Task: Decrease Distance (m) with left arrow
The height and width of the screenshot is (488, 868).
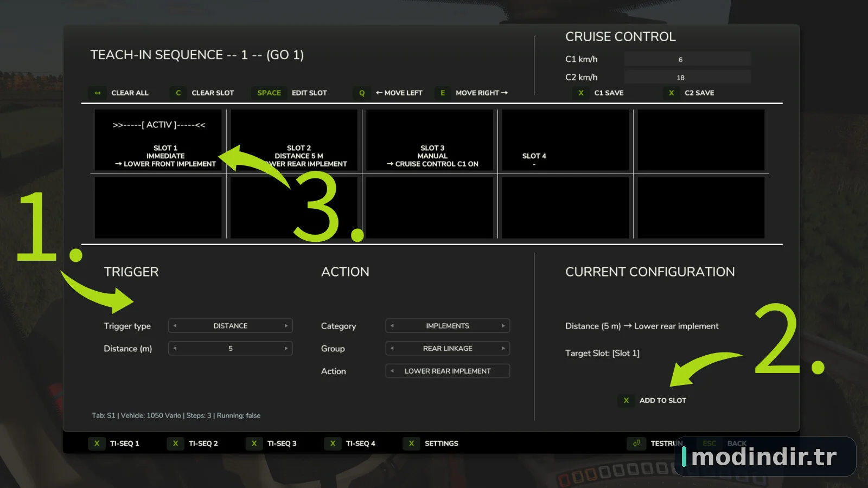Action: coord(175,349)
